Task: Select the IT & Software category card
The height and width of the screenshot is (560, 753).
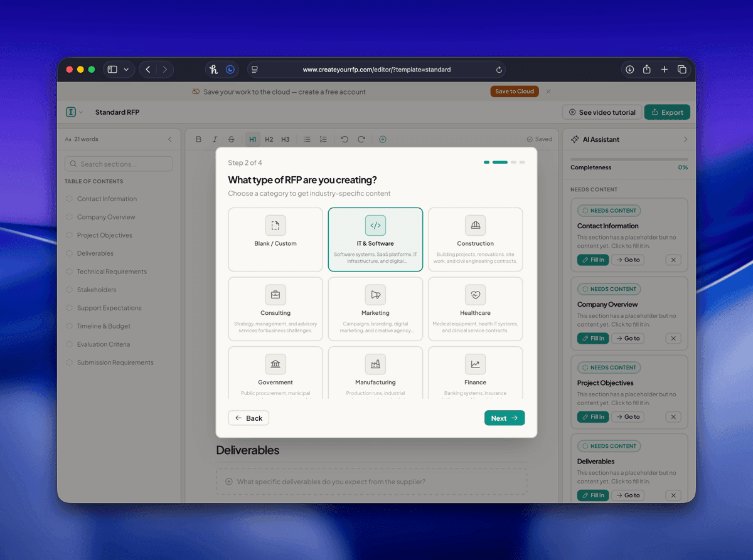Action: point(375,240)
